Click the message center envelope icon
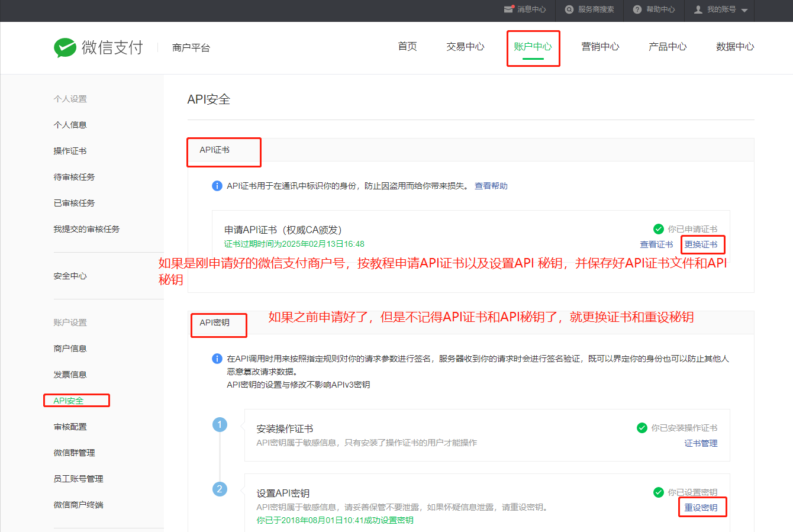Viewport: 793px width, 532px height. pyautogui.click(x=508, y=9)
